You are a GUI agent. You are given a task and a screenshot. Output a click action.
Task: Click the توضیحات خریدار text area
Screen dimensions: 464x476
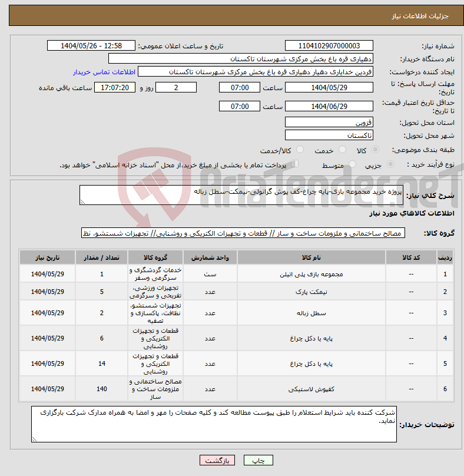click(x=214, y=424)
